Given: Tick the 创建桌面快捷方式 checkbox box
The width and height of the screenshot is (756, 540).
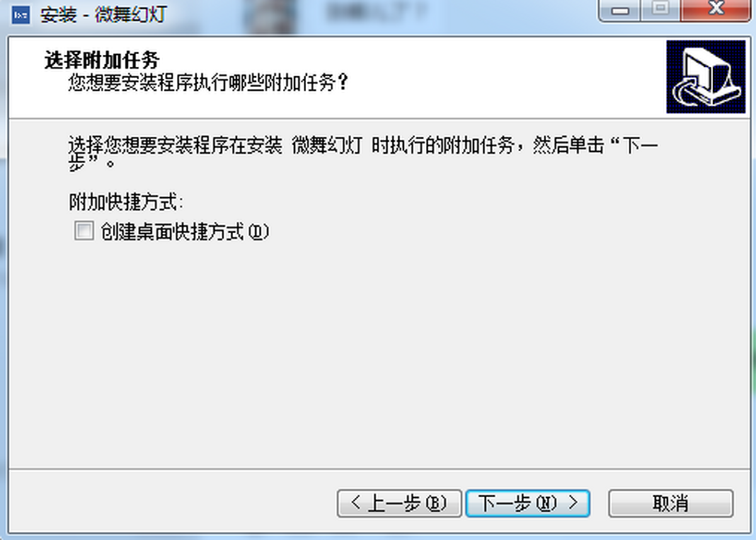Looking at the screenshot, I should click(x=83, y=231).
